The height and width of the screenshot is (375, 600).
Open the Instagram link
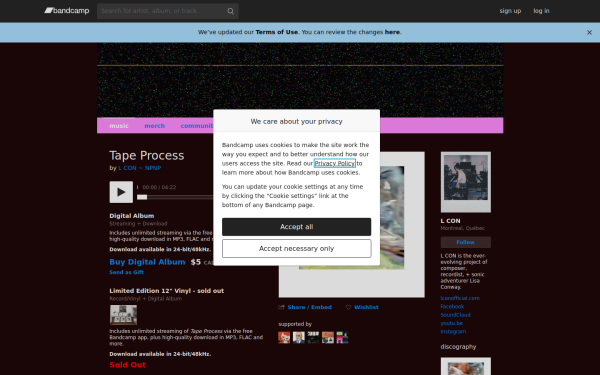453,332
